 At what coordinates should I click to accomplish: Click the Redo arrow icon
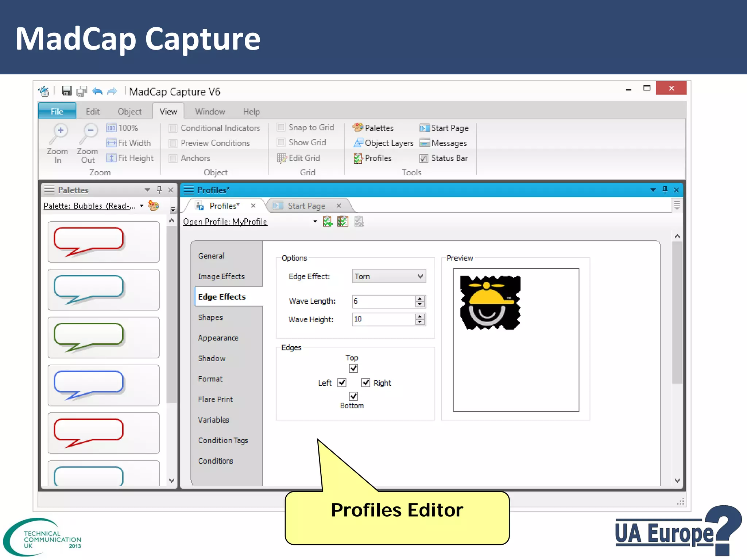(x=112, y=91)
